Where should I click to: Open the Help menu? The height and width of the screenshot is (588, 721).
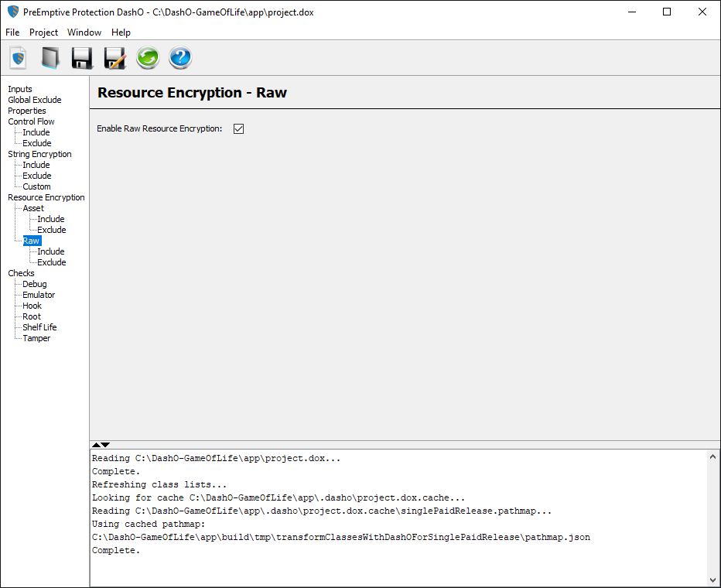(121, 32)
